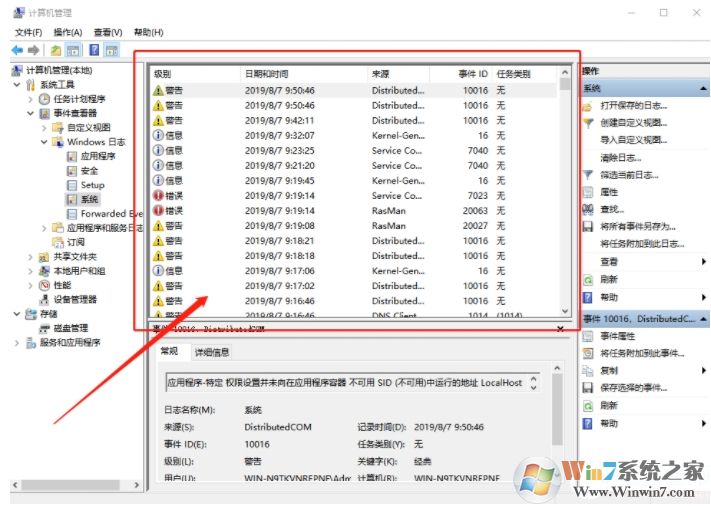Select the RasMan warning event 20027
The height and width of the screenshot is (506, 711).
point(353,226)
